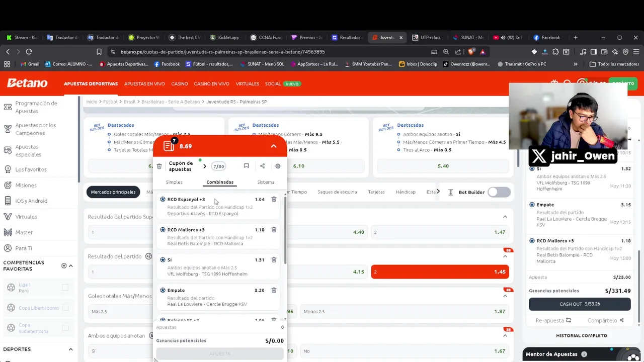Open the Gmail bookmark
The image size is (644, 362).
(x=30, y=64)
